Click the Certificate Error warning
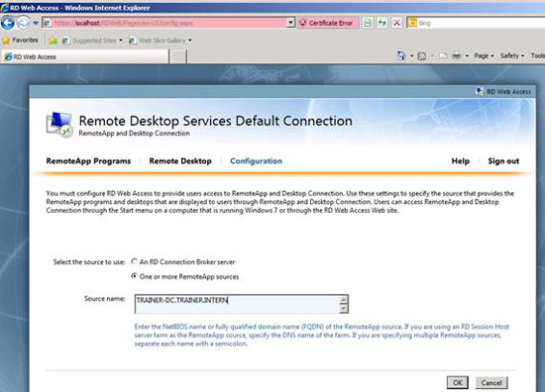Image resolution: width=545 pixels, height=392 pixels. point(328,23)
